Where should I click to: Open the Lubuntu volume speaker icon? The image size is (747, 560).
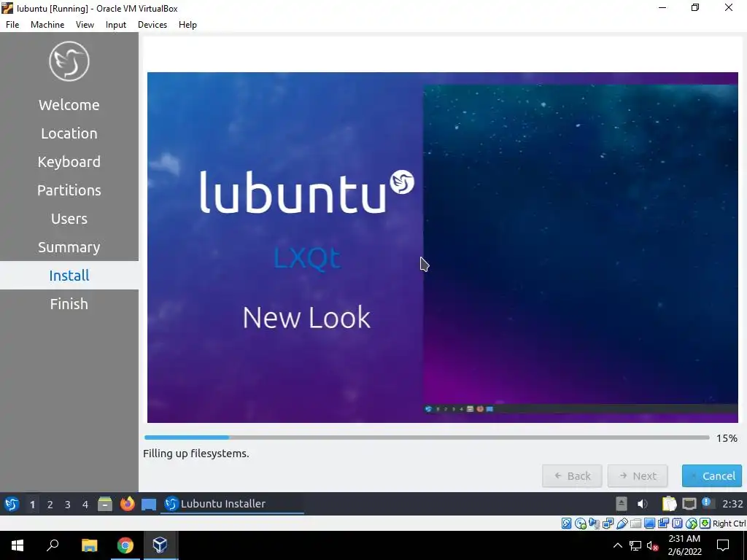coord(643,504)
